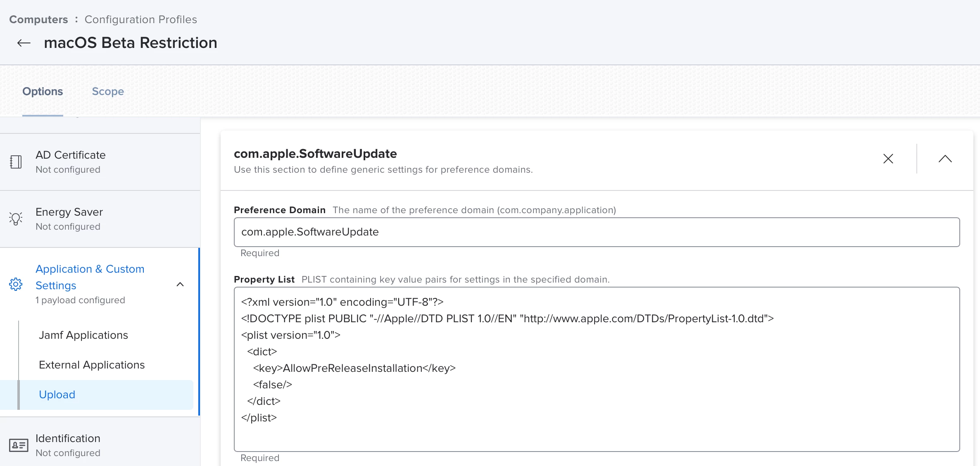Click the back arrow icon
The width and height of the screenshot is (980, 466).
(24, 43)
